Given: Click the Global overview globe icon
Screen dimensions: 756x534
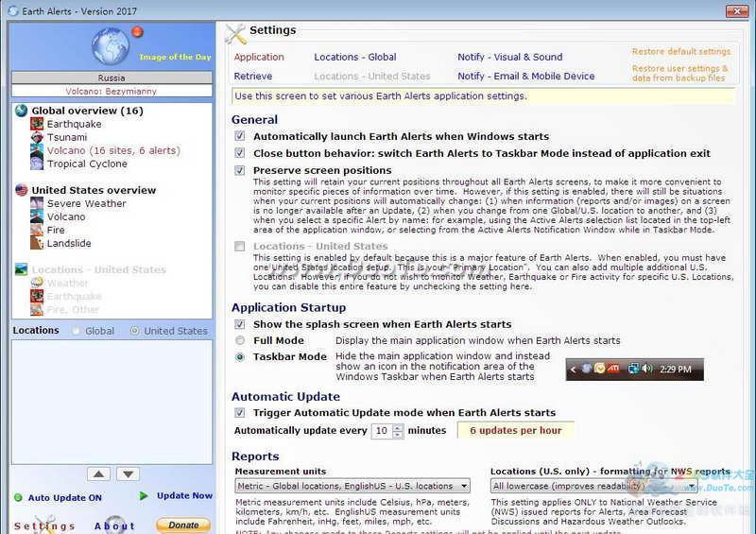Looking at the screenshot, I should pos(21,111).
